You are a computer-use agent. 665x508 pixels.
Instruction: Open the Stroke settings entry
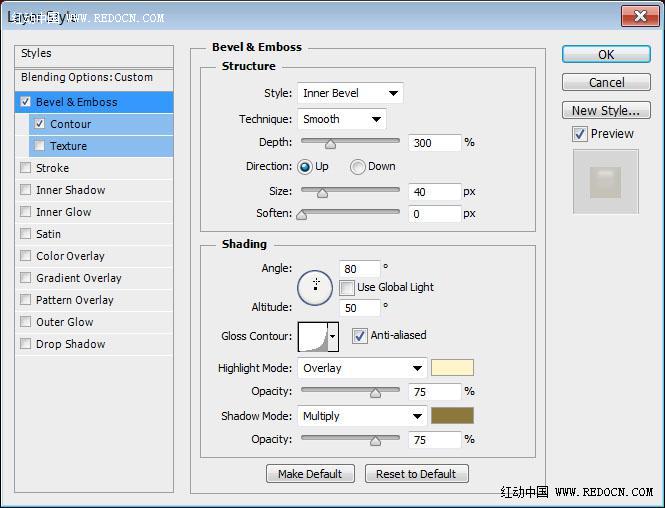tap(94, 168)
